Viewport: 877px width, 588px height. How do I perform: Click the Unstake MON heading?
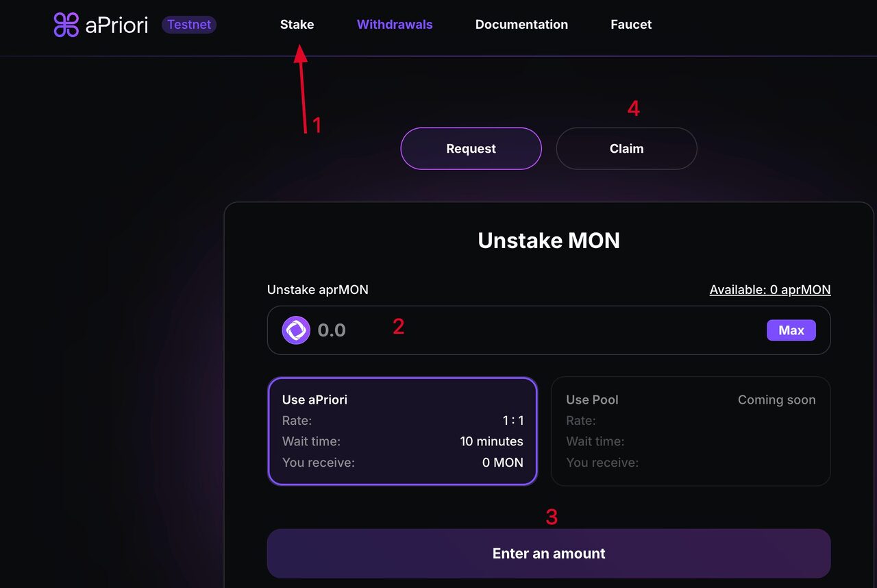(x=548, y=241)
